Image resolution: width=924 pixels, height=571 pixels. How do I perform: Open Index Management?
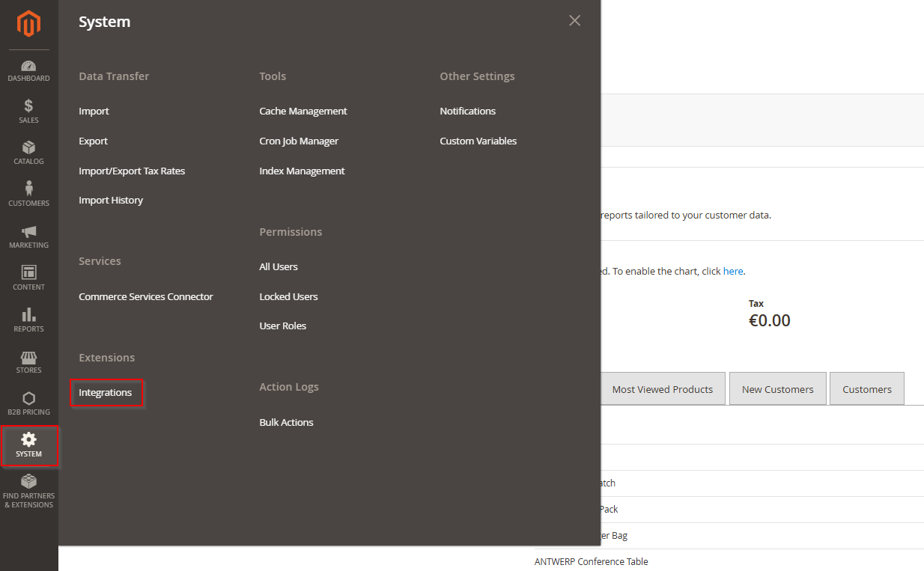pos(302,171)
